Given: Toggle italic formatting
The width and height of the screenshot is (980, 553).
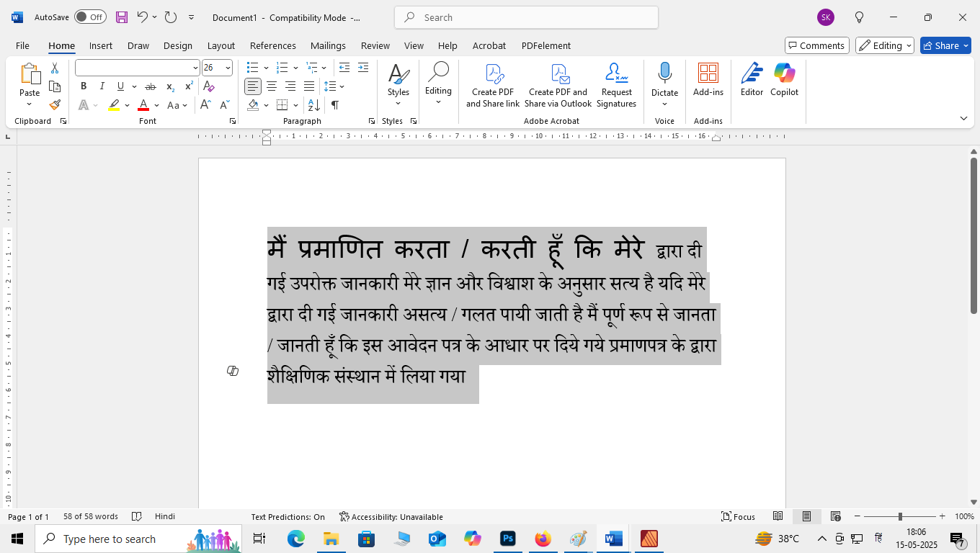Looking at the screenshot, I should [102, 86].
